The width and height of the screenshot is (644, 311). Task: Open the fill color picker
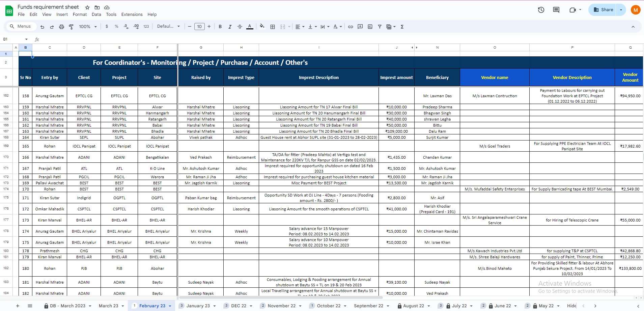tap(262, 26)
